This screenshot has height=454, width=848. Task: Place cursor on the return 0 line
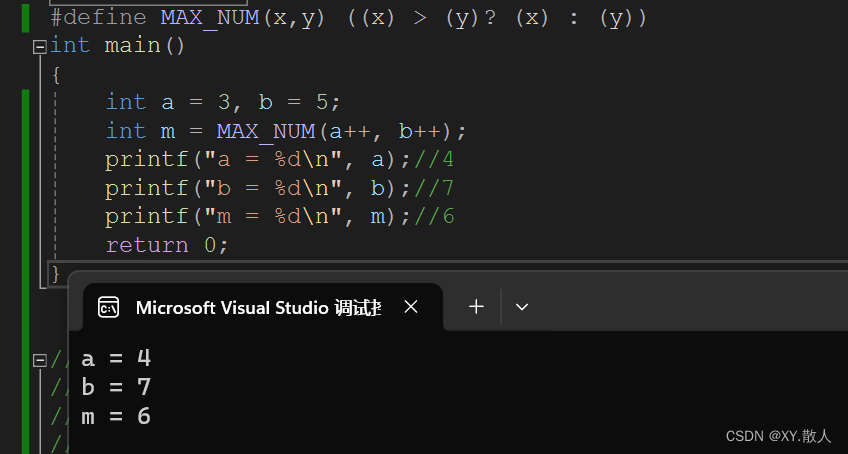pos(166,245)
